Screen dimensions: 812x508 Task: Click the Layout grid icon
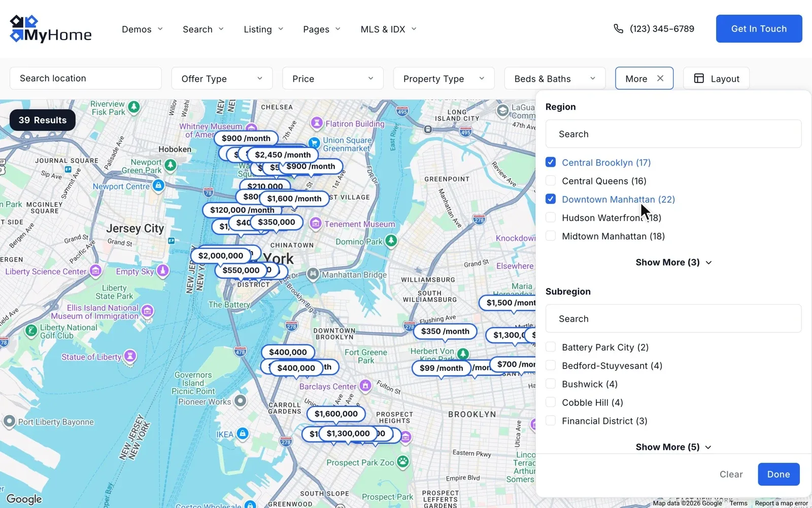[699, 78]
